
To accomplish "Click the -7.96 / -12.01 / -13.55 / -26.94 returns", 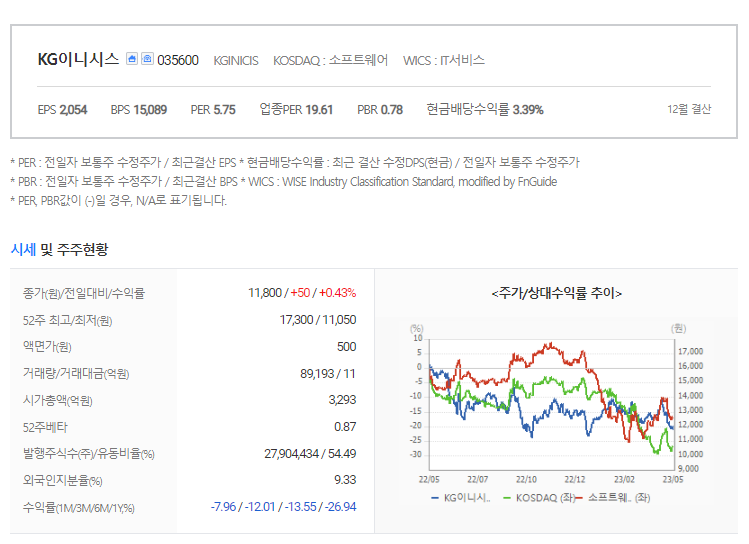I will point(283,507).
